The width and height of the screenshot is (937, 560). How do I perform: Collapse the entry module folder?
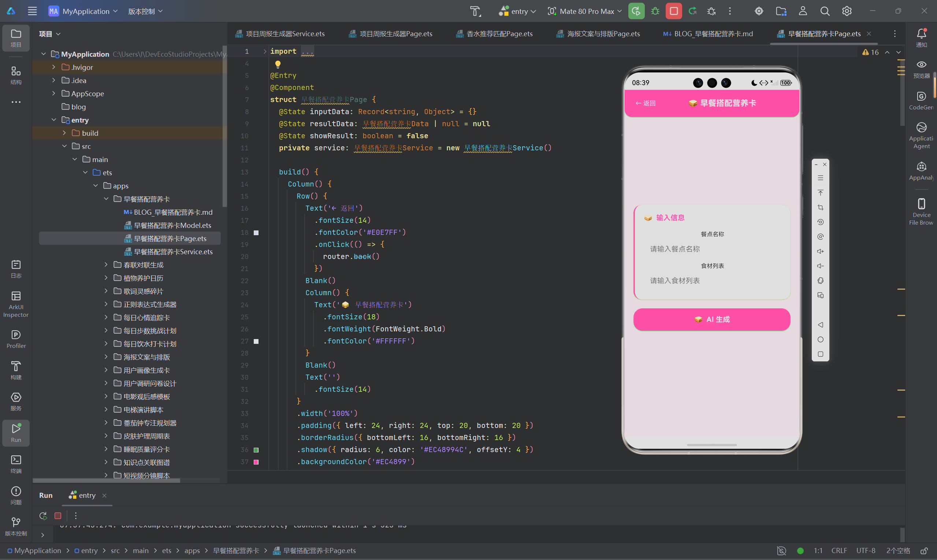(x=54, y=120)
